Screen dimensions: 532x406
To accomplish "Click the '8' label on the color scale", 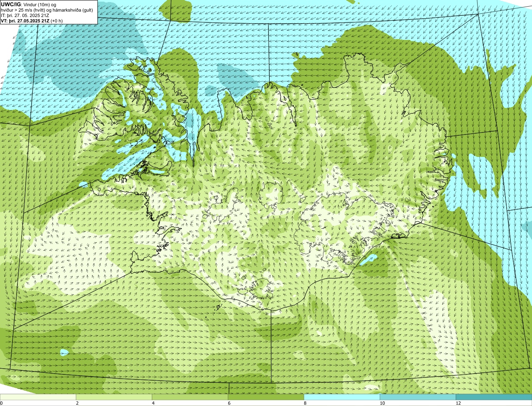I will 305,403.
